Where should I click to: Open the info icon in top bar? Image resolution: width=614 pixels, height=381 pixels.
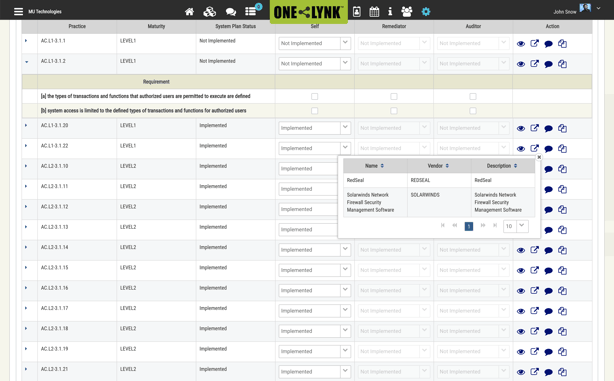[x=390, y=12]
